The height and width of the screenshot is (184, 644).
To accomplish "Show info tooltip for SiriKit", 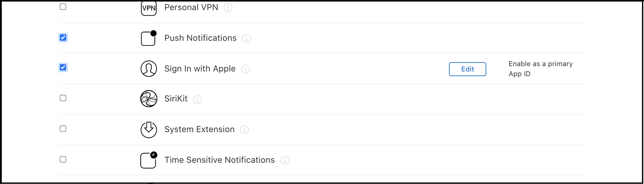I will (x=197, y=99).
